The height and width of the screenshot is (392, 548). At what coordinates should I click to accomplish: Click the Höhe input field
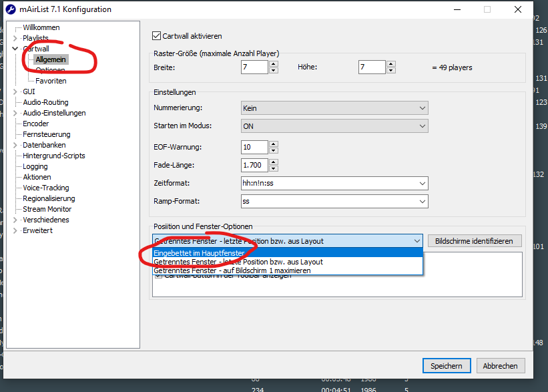(372, 67)
